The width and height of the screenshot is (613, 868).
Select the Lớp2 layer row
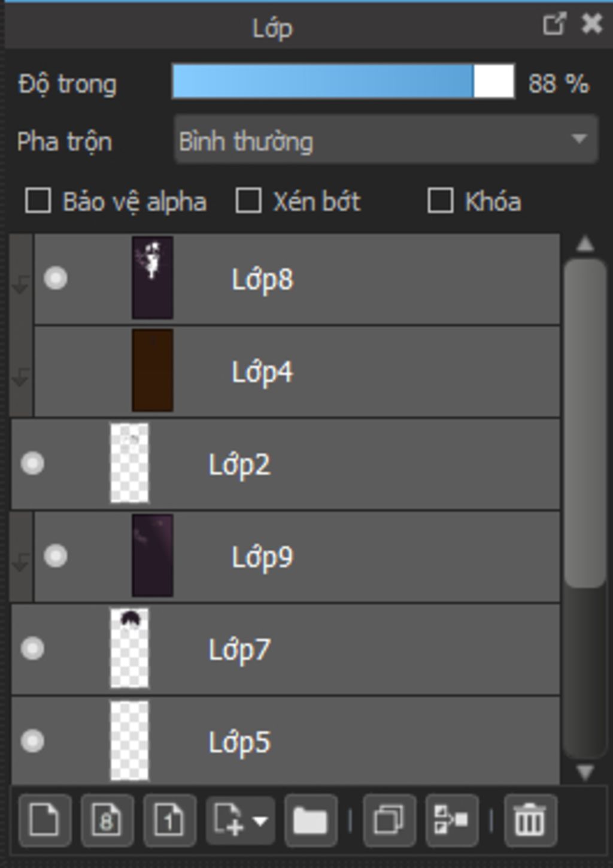tap(286, 464)
